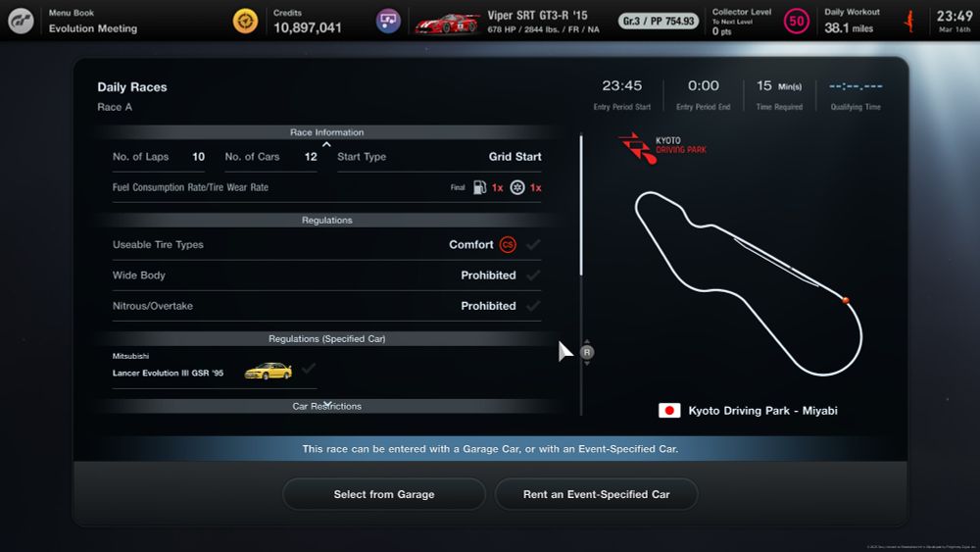Click the Wide Body Prohibited value
The image size is (980, 552).
click(x=488, y=276)
